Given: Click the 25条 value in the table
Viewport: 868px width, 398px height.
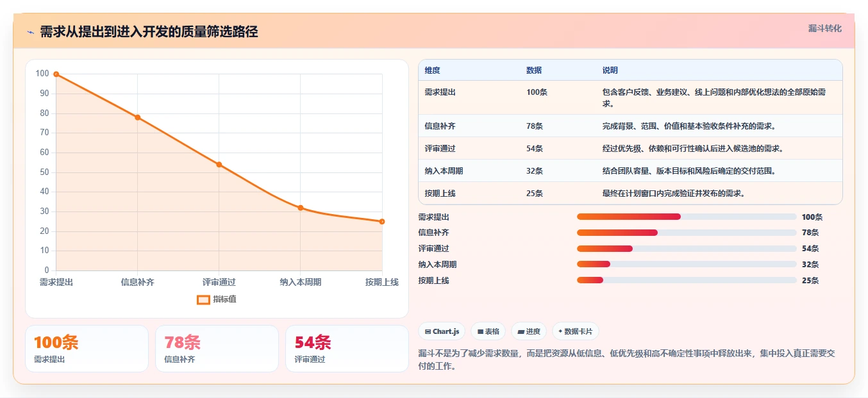Looking at the screenshot, I should click(535, 194).
